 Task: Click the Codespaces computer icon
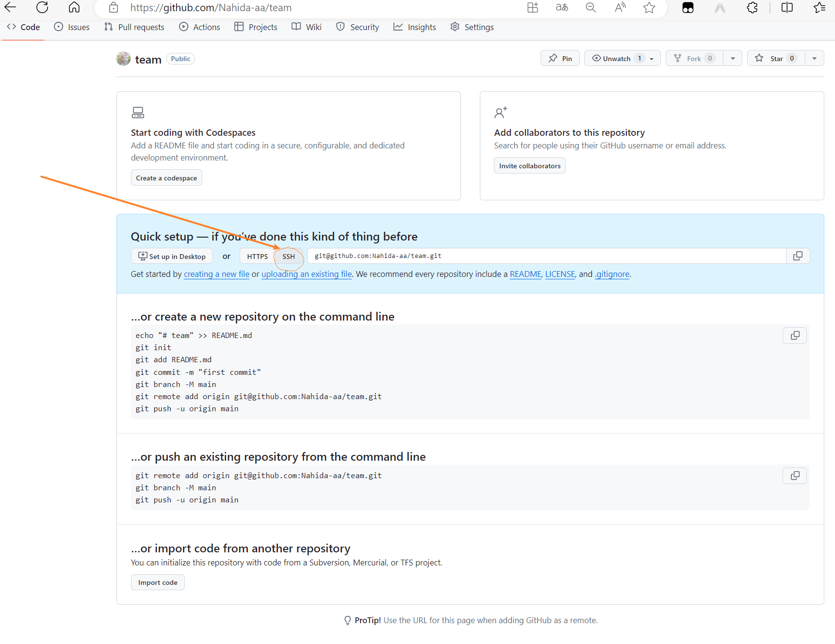click(x=138, y=113)
